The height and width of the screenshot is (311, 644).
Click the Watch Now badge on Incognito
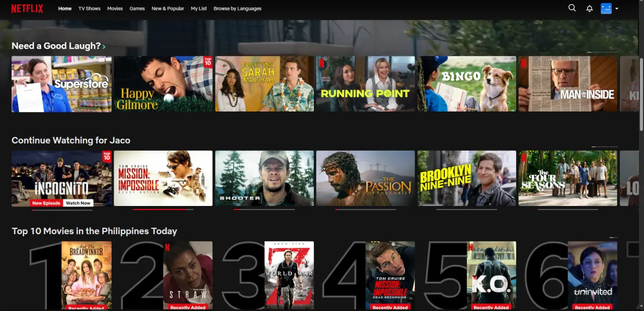[x=78, y=203]
